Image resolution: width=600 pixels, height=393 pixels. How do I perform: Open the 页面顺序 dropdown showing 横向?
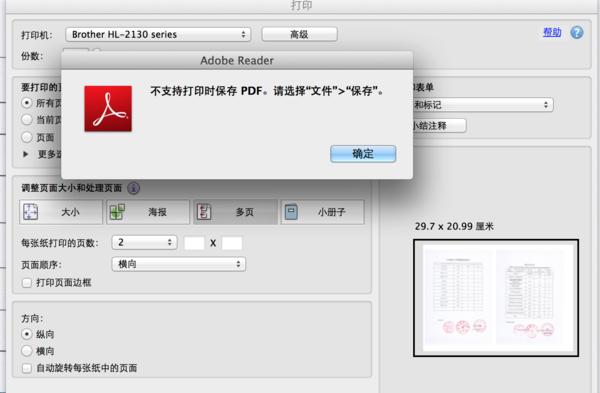pyautogui.click(x=179, y=264)
